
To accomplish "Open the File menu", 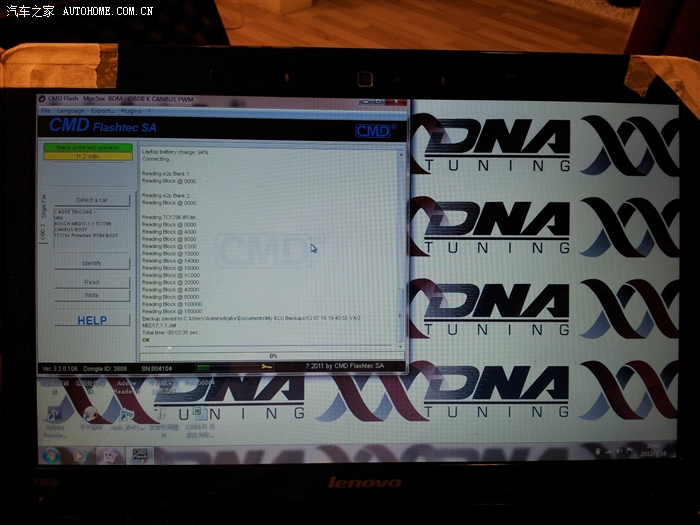I will (46, 111).
